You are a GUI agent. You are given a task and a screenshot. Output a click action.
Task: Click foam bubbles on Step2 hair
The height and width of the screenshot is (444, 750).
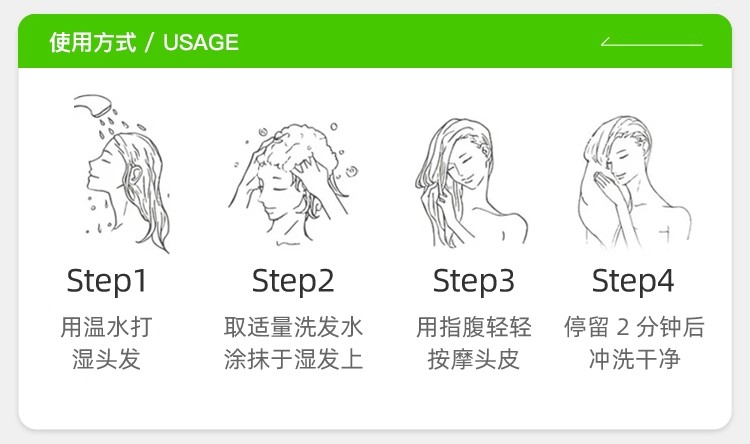294,146
